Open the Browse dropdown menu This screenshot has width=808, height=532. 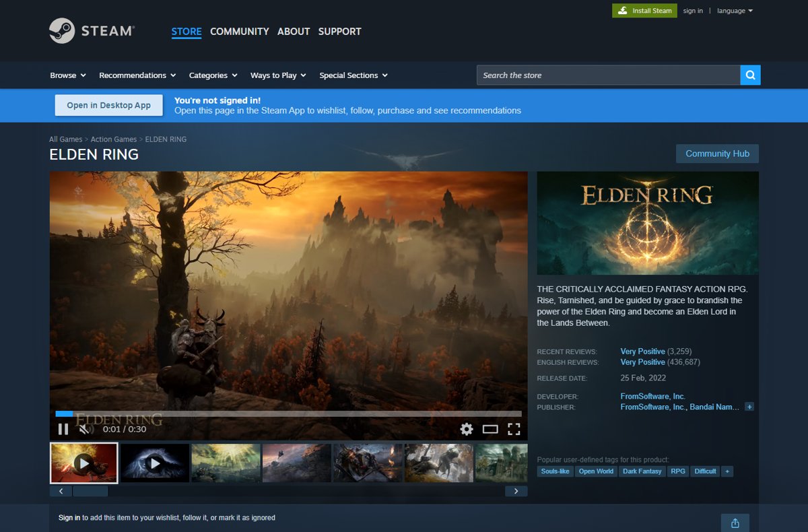coord(68,75)
